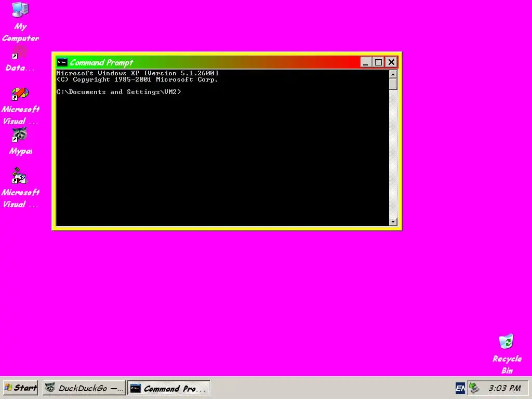Click the Command Prompt title bar system icon

tap(62, 62)
